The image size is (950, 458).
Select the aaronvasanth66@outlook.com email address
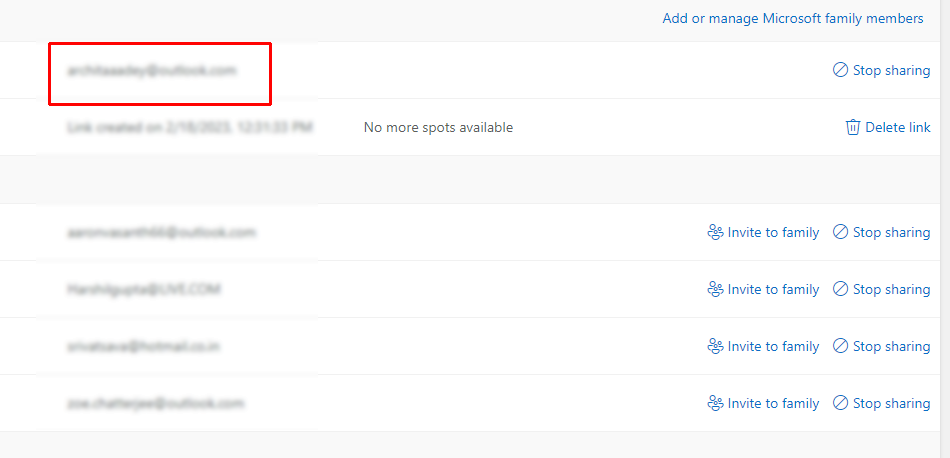point(161,232)
